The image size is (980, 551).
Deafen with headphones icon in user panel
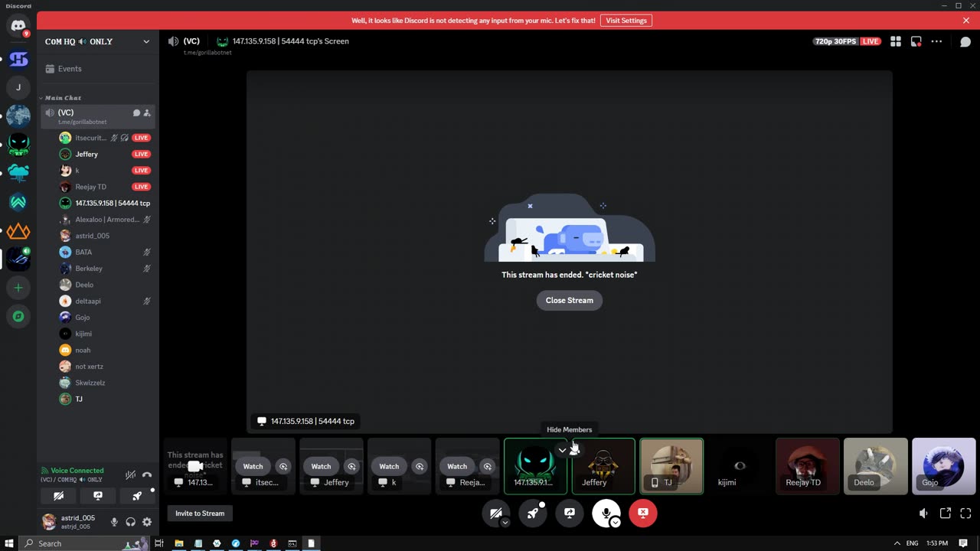click(130, 522)
